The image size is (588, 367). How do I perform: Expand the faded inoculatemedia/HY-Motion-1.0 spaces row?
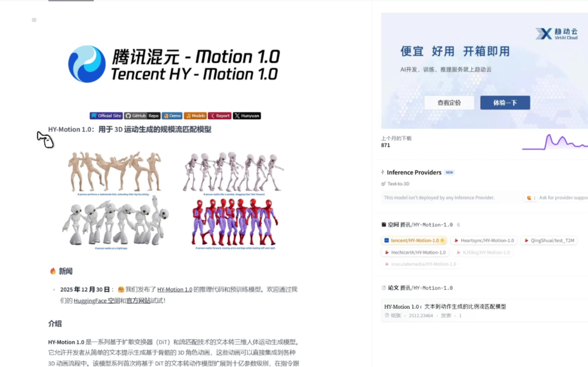click(x=420, y=264)
